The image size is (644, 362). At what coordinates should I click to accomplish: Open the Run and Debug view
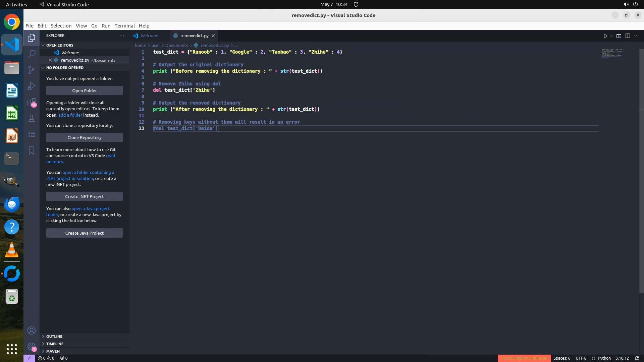point(32,86)
